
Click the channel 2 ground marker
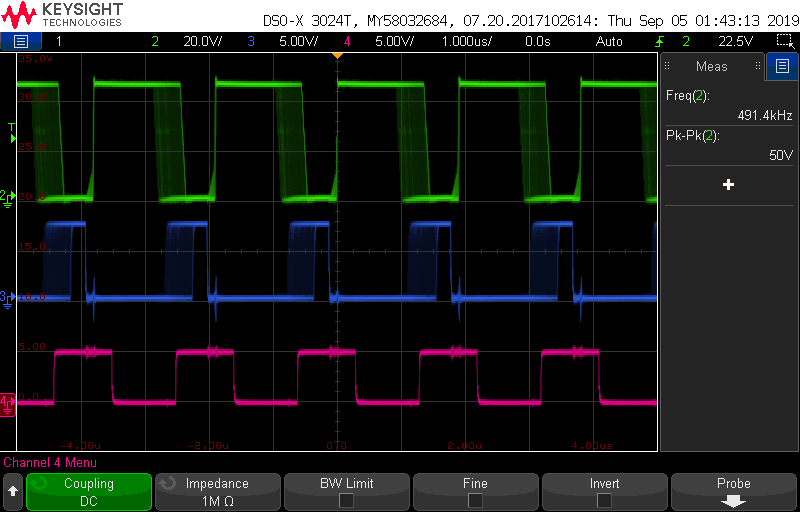pos(8,198)
